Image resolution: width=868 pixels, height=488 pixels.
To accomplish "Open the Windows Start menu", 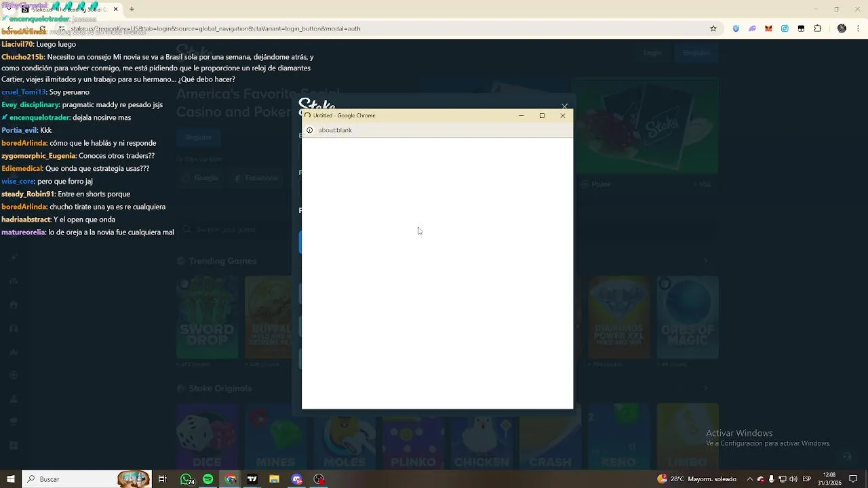I will [11, 479].
